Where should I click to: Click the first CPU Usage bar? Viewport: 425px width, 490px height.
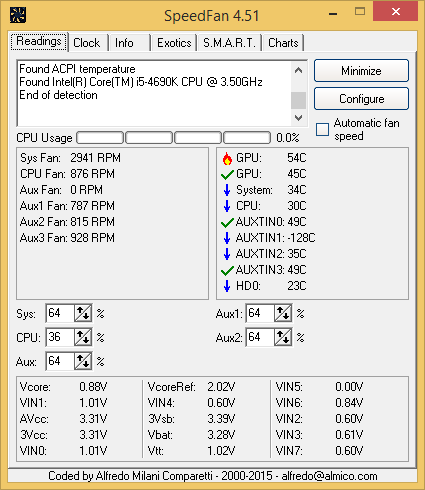[100, 137]
